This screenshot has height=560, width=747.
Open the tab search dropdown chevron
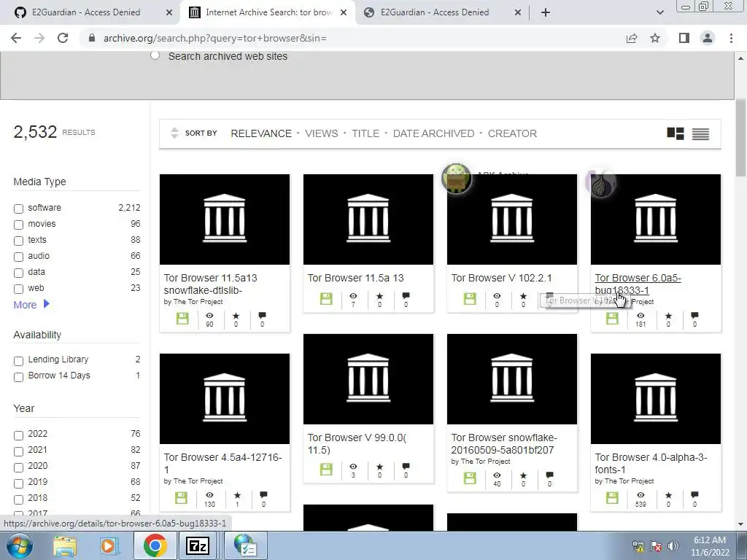tap(659, 12)
